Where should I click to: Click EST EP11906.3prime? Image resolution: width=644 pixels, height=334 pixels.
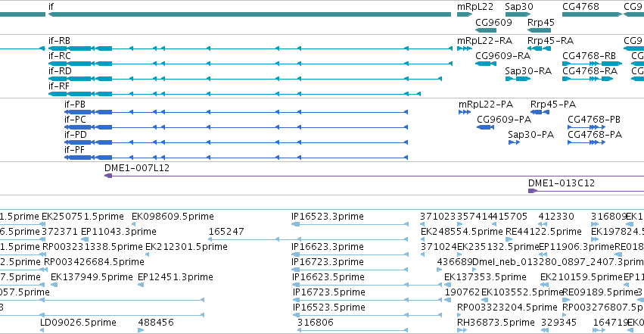pos(576,247)
